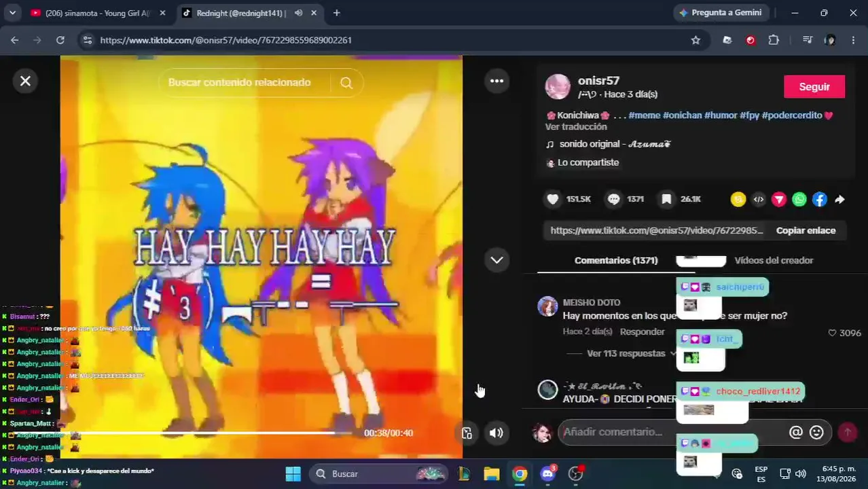The height and width of the screenshot is (489, 868).
Task: Click Copiar enlace button
Action: coord(806,230)
